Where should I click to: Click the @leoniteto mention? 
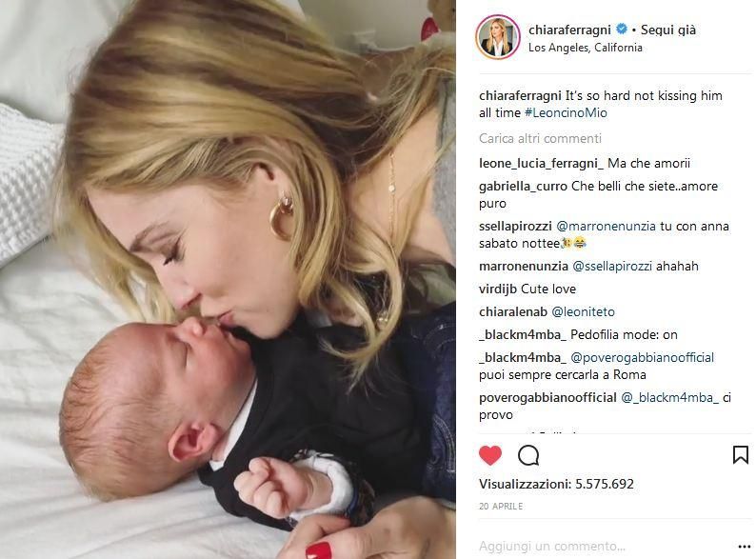coord(583,312)
